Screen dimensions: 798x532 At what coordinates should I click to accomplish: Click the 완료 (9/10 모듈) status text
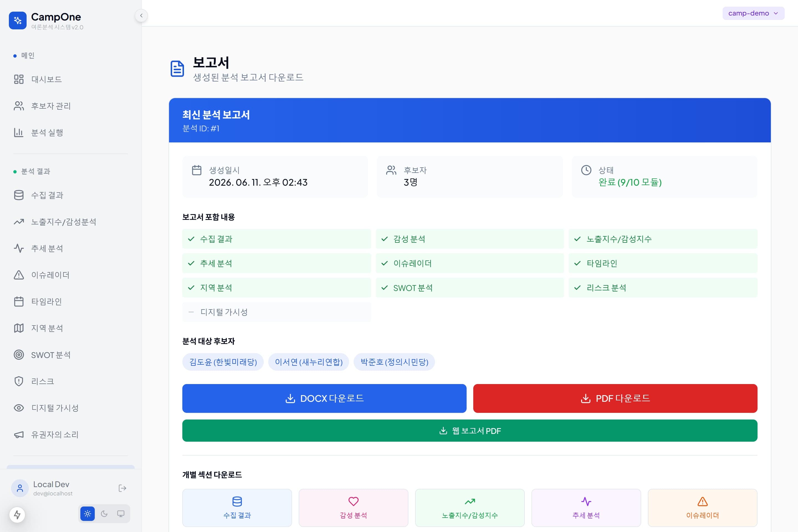point(630,183)
